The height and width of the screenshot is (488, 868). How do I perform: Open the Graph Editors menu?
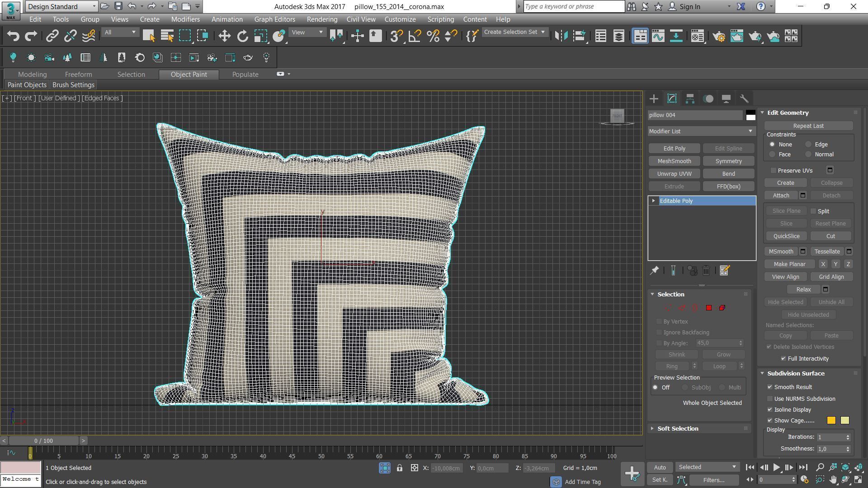click(274, 19)
